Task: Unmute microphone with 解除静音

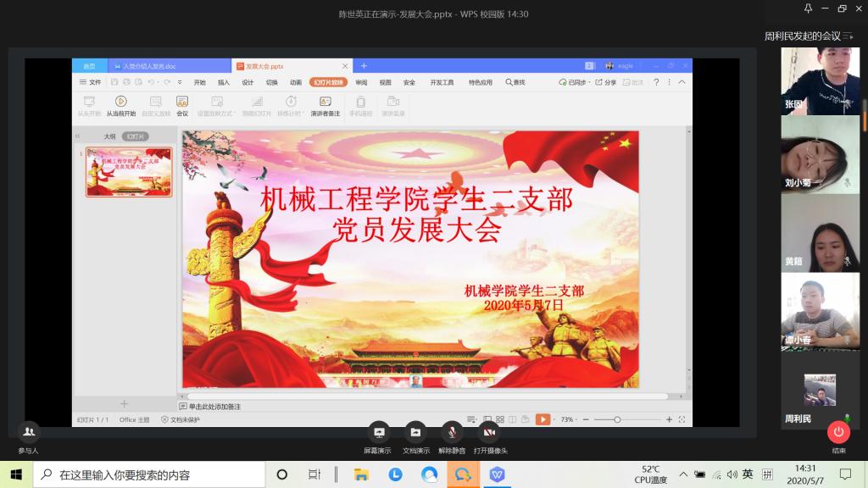Action: (452, 432)
